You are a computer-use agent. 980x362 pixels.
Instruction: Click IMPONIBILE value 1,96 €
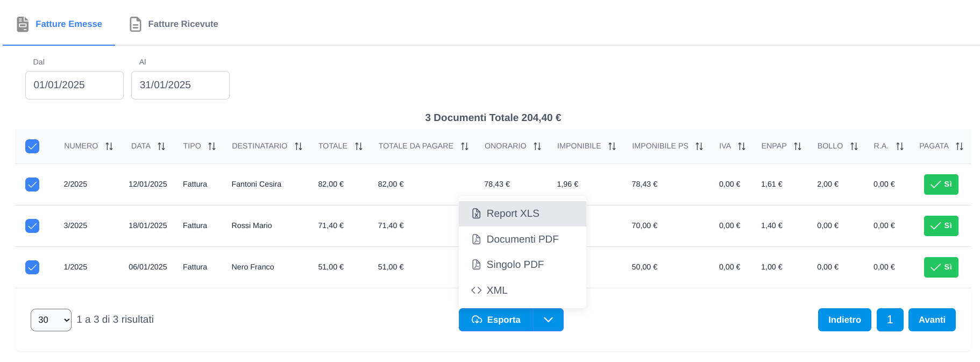[568, 184]
